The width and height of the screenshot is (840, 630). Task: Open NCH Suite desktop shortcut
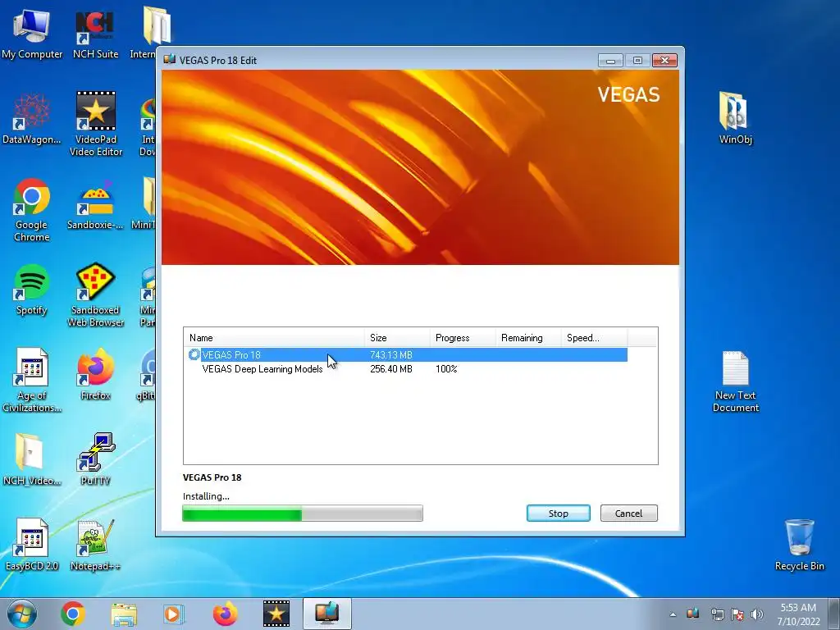95,33
